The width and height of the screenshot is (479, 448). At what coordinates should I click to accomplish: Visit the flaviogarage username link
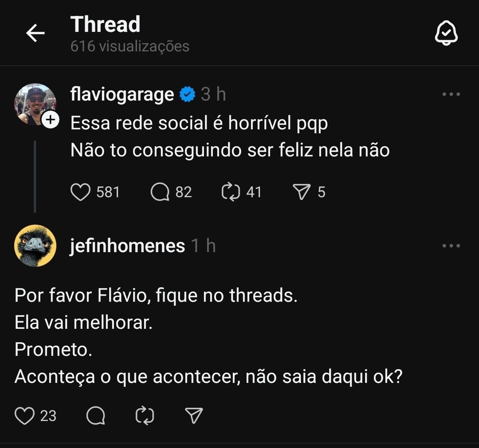point(122,94)
